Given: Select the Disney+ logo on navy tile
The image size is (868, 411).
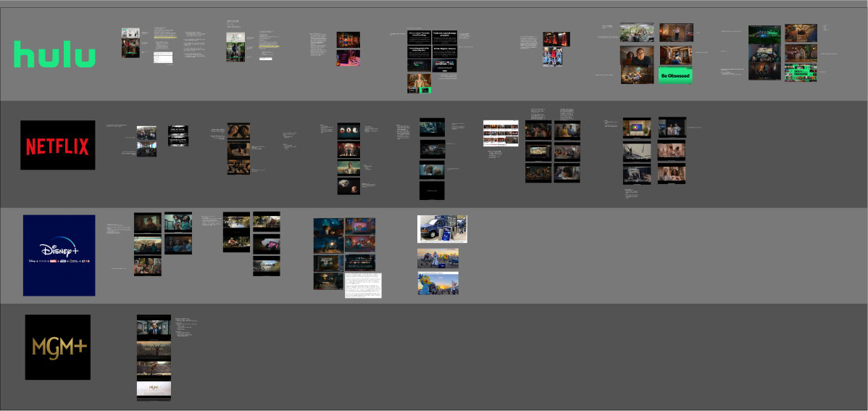Looking at the screenshot, I should click(x=59, y=255).
